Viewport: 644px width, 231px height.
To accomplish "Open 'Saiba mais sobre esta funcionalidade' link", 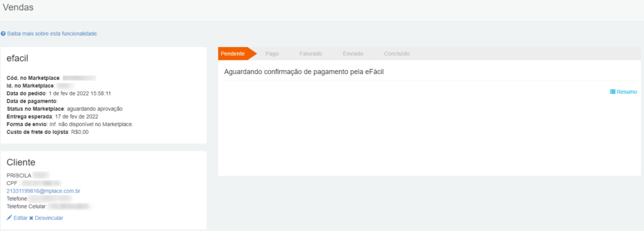I will [x=53, y=34].
